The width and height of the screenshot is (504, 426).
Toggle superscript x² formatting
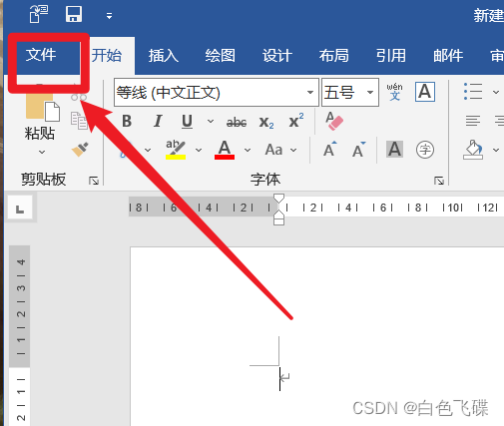pyautogui.click(x=296, y=121)
